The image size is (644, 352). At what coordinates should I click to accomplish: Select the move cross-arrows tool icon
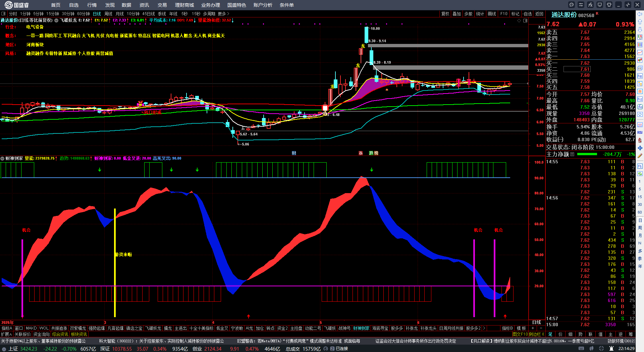pos(640,148)
